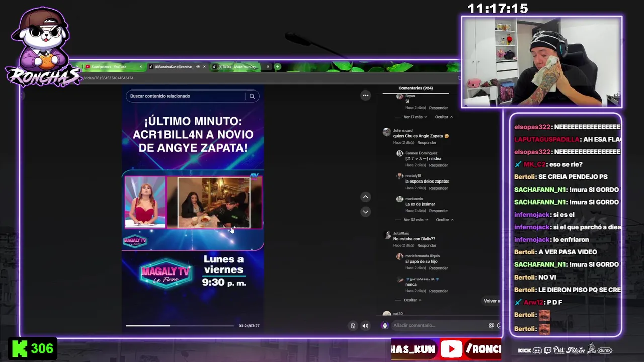This screenshot has height=362, width=644.
Task: Reply to JotaMars' comment
Action: (x=427, y=246)
